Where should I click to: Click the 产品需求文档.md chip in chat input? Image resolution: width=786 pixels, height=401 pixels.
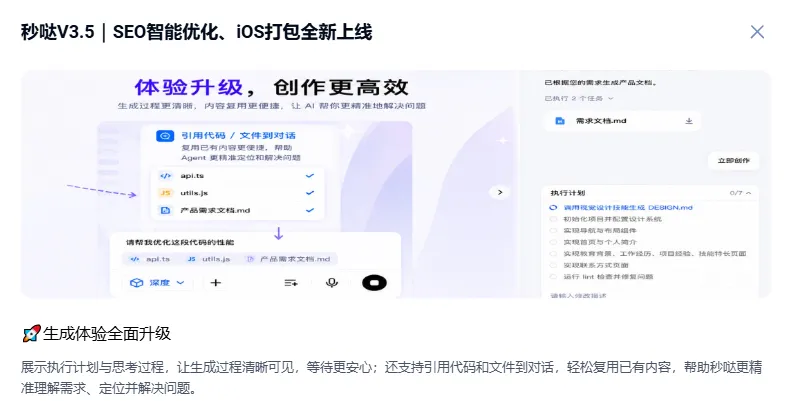click(x=290, y=259)
